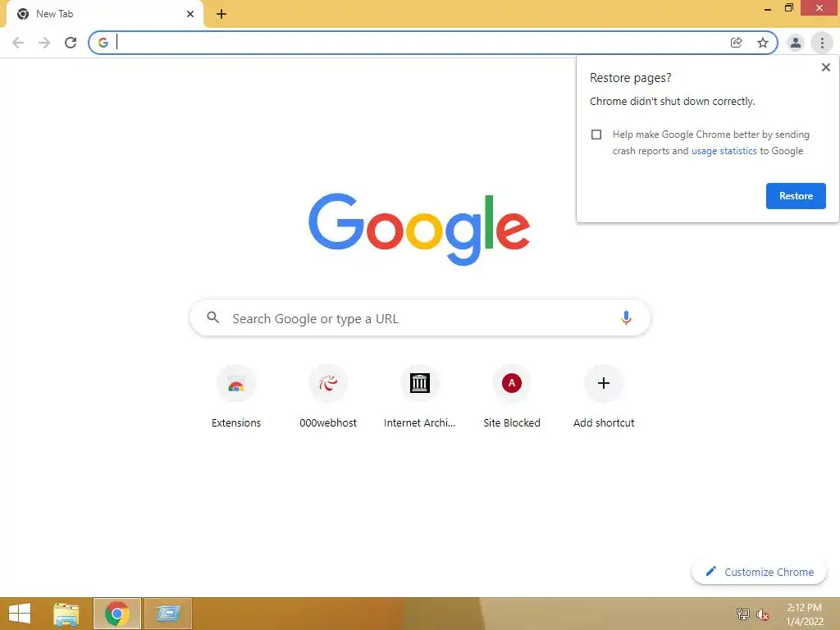
Task: Open the Windows Start button
Action: coord(20,614)
